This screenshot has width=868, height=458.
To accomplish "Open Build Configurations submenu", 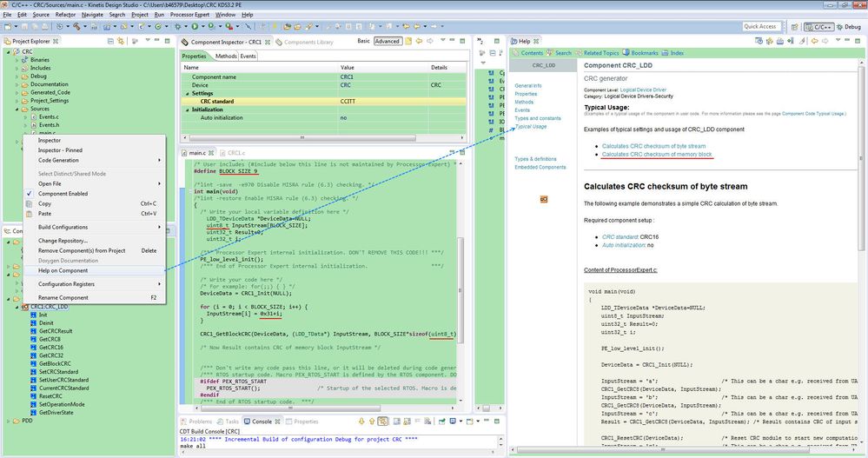I will 97,227.
